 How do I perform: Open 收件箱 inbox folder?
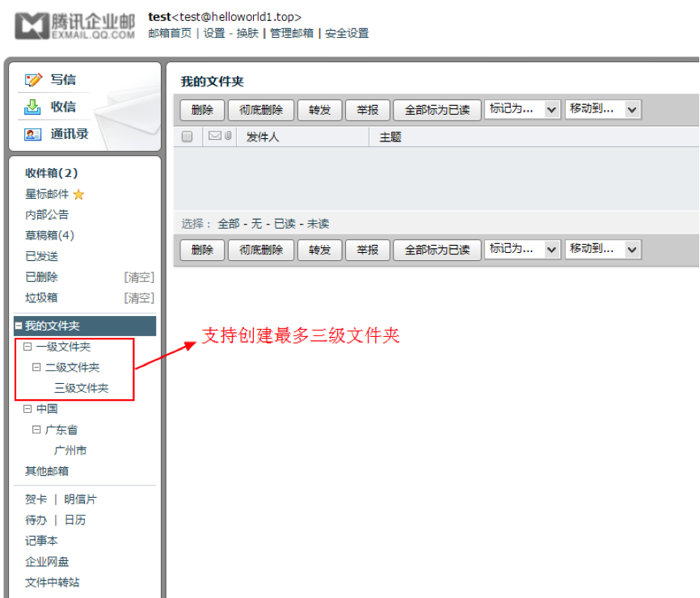[x=51, y=173]
